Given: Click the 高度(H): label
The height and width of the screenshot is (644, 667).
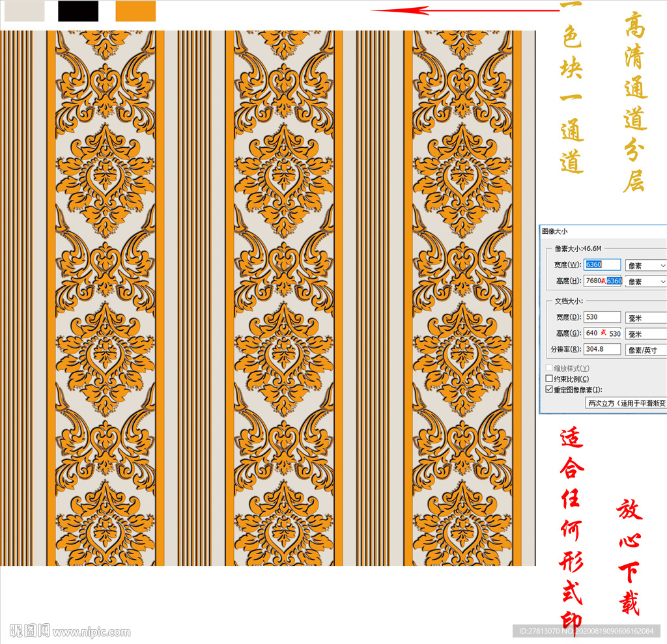Looking at the screenshot, I should click(x=568, y=281).
